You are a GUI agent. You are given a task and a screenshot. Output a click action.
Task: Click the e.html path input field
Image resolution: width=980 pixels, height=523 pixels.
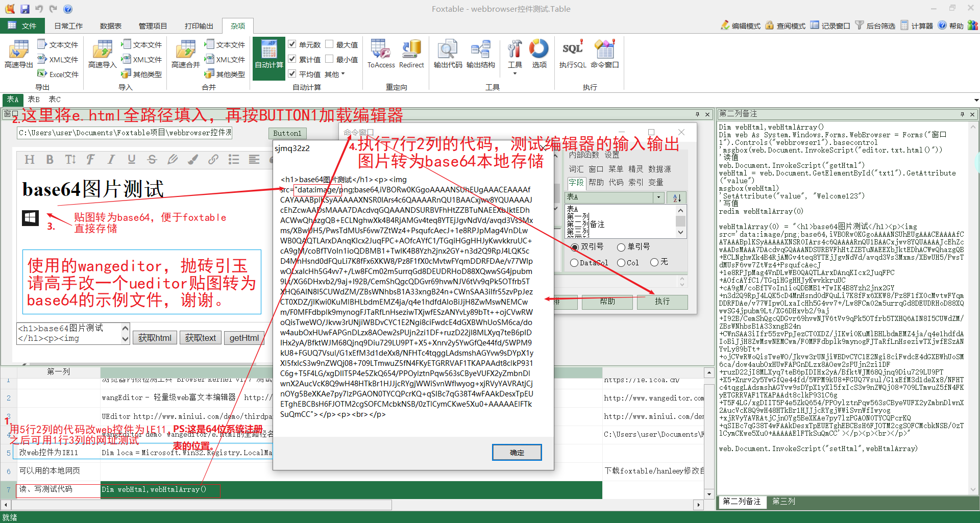pos(125,133)
